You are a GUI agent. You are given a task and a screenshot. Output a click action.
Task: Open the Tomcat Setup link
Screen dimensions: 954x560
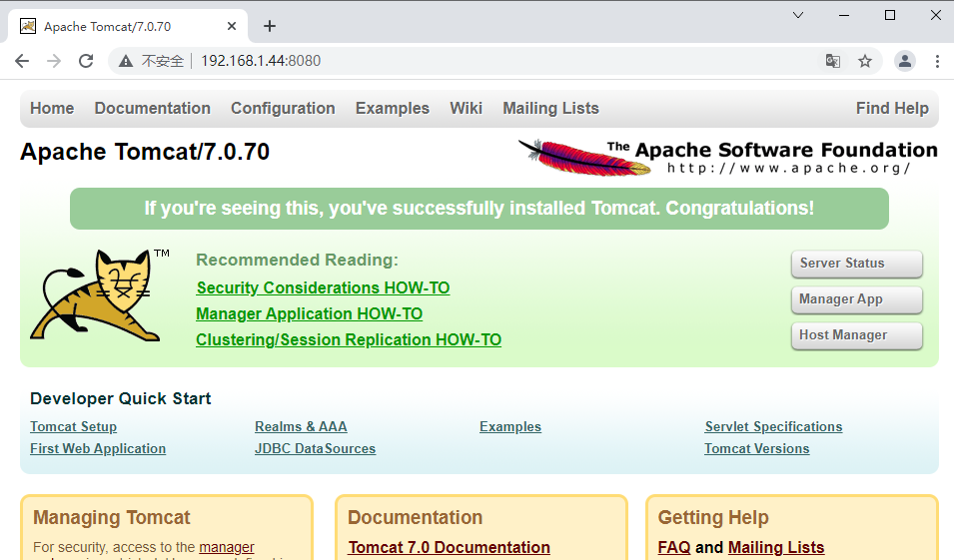[74, 427]
